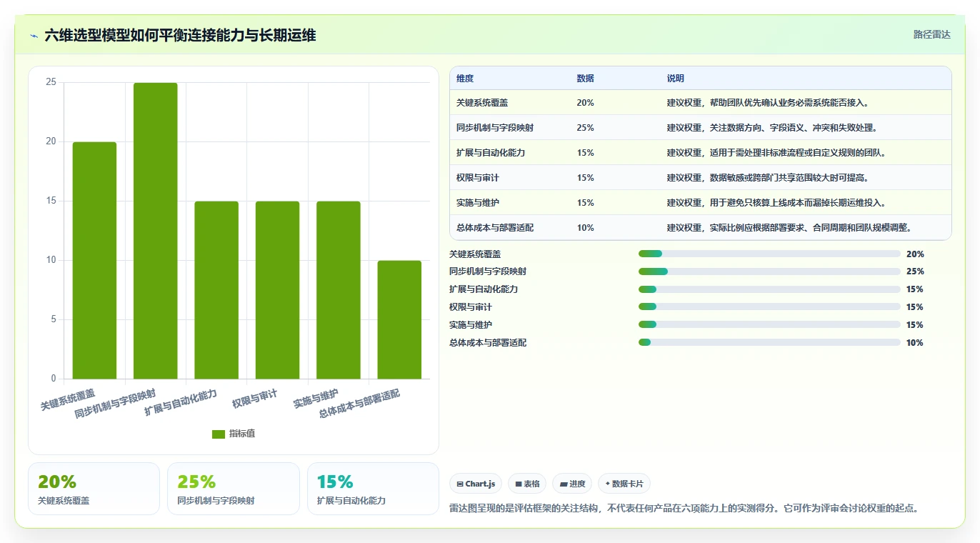Click the 数据卡片 tag chip
Screen dimensions: 980x543
click(x=624, y=484)
